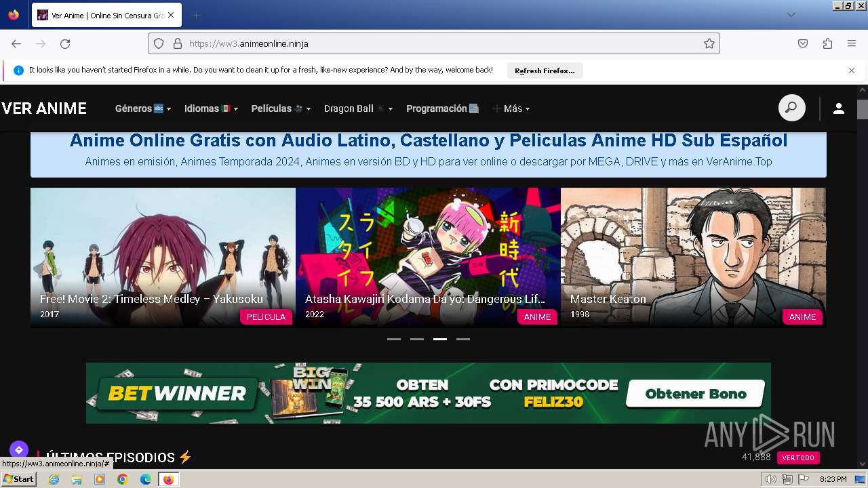Open the Programación menu item
The height and width of the screenshot is (488, 868).
pyautogui.click(x=442, y=108)
